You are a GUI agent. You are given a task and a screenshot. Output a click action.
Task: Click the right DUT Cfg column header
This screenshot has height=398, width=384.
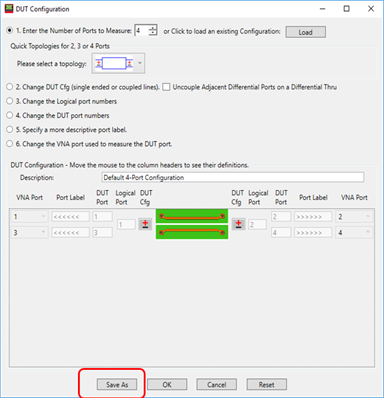coord(237,197)
